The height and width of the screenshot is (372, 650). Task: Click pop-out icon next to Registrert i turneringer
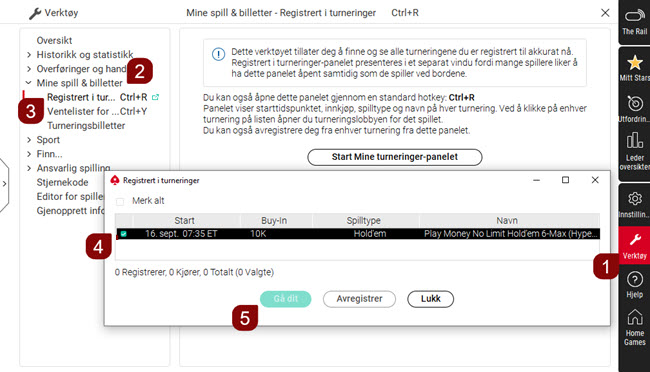click(x=155, y=97)
